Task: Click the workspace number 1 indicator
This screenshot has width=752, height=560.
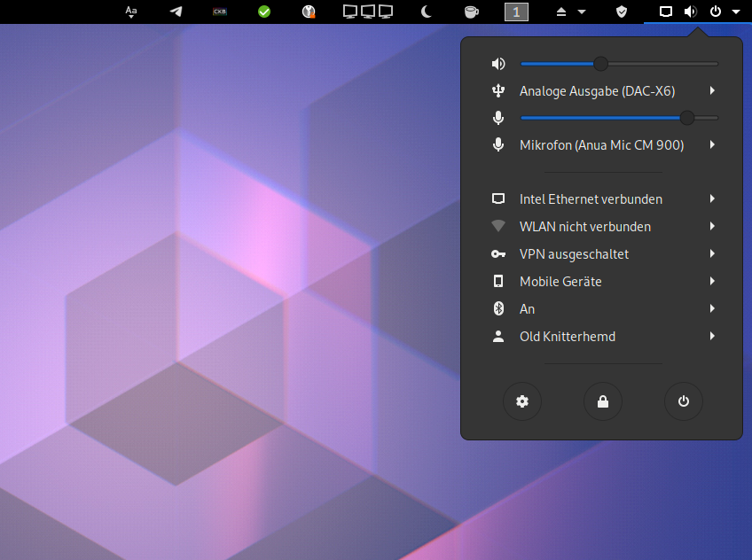Action: (516, 12)
